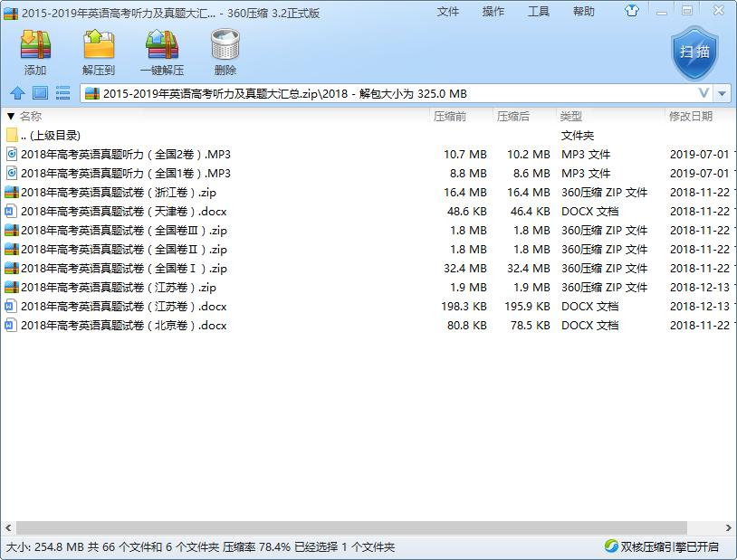Open the 工具 menu
This screenshot has width=737, height=560.
pos(539,12)
